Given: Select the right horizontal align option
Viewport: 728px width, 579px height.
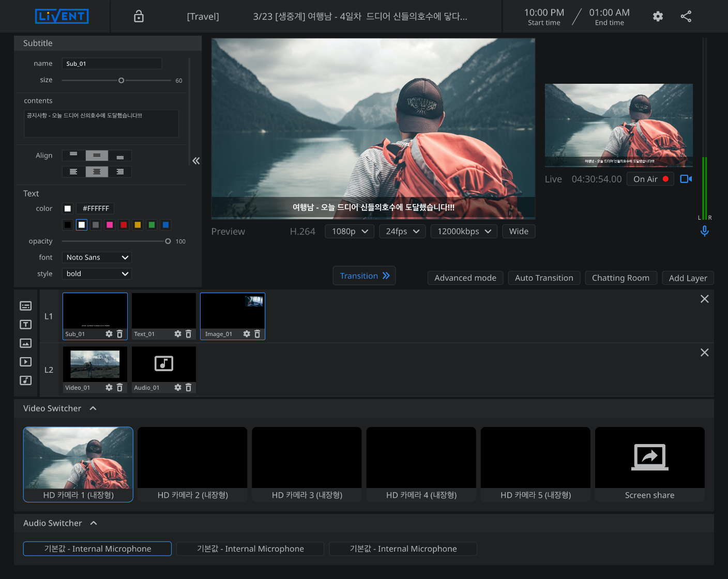Looking at the screenshot, I should pos(120,172).
